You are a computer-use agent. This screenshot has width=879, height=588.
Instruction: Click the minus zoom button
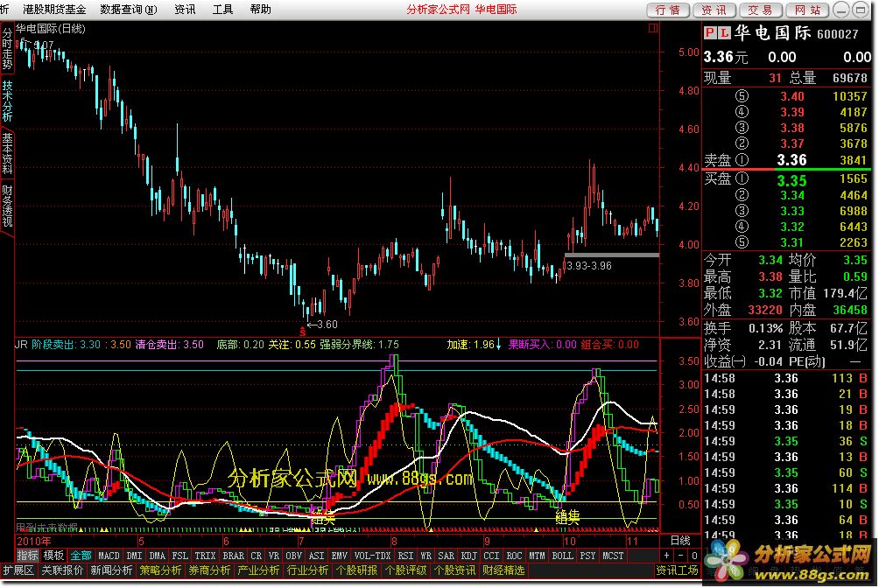tap(680, 556)
